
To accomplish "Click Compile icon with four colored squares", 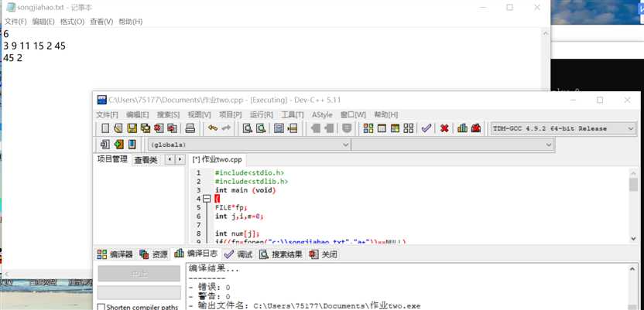I will pos(368,128).
